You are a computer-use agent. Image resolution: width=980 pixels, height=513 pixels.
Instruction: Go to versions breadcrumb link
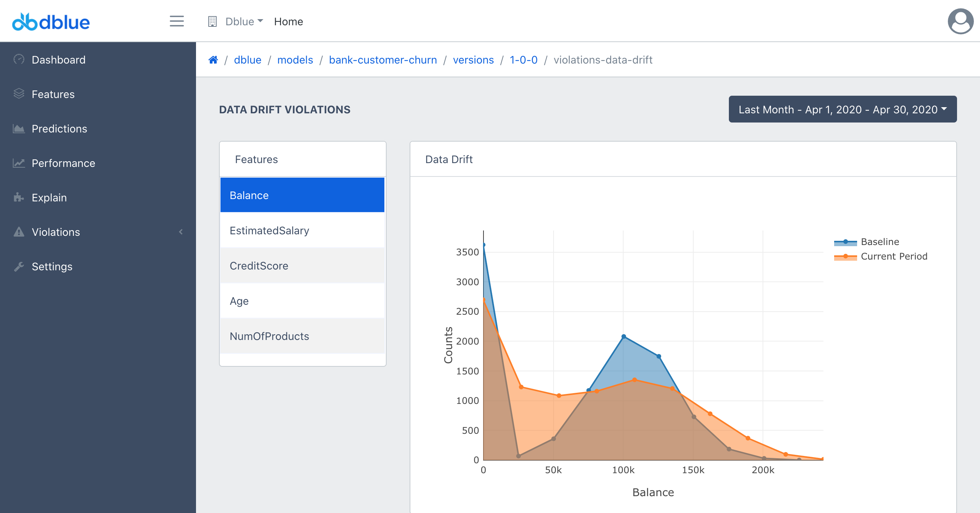(x=473, y=60)
